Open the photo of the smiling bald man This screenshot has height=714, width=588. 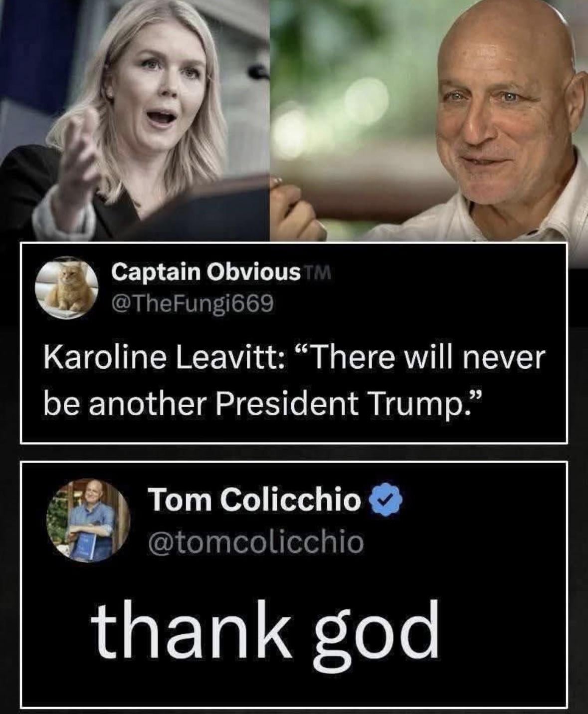pyautogui.click(x=429, y=120)
